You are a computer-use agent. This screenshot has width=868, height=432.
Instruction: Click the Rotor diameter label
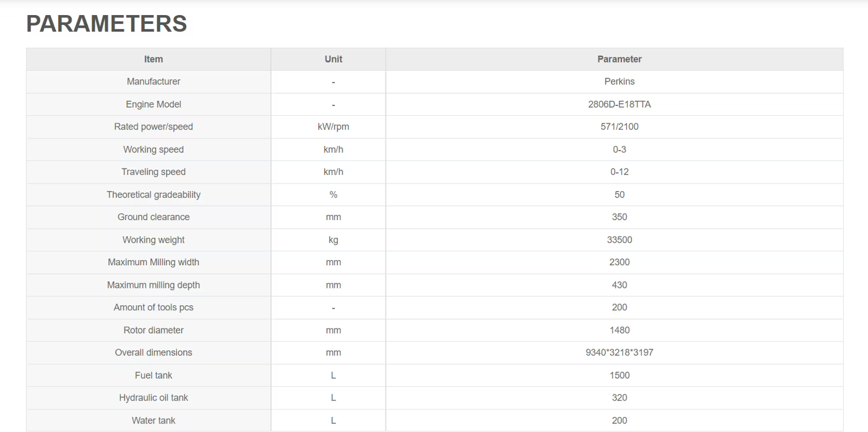153,330
